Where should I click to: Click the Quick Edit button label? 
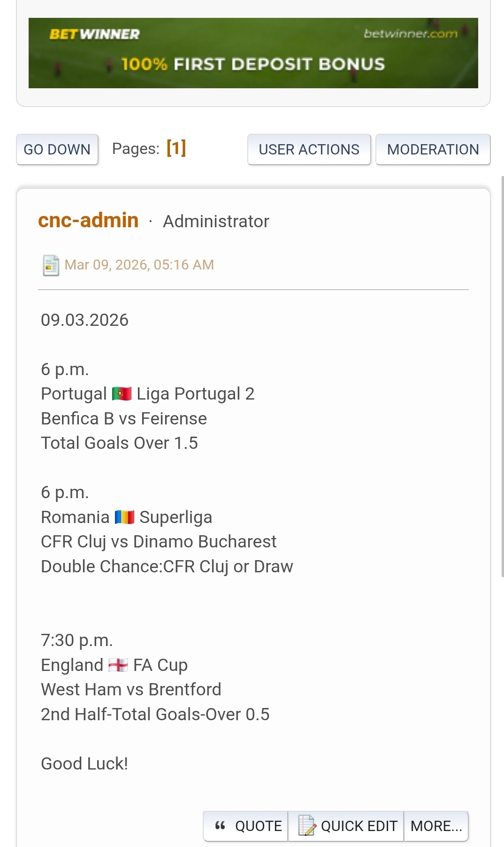point(359,826)
